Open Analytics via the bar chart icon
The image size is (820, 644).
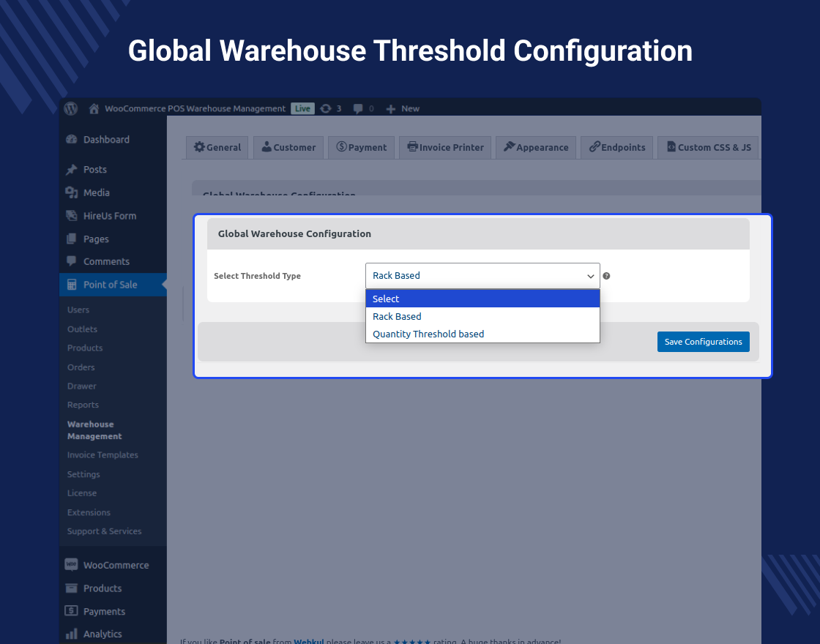72,634
